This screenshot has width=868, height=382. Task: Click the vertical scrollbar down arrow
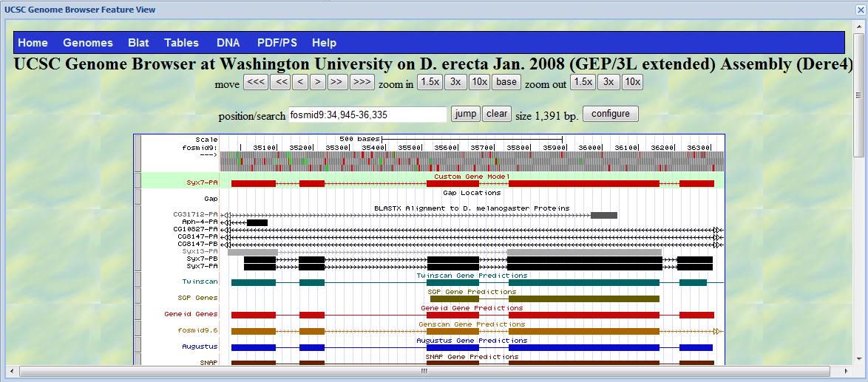(859, 358)
